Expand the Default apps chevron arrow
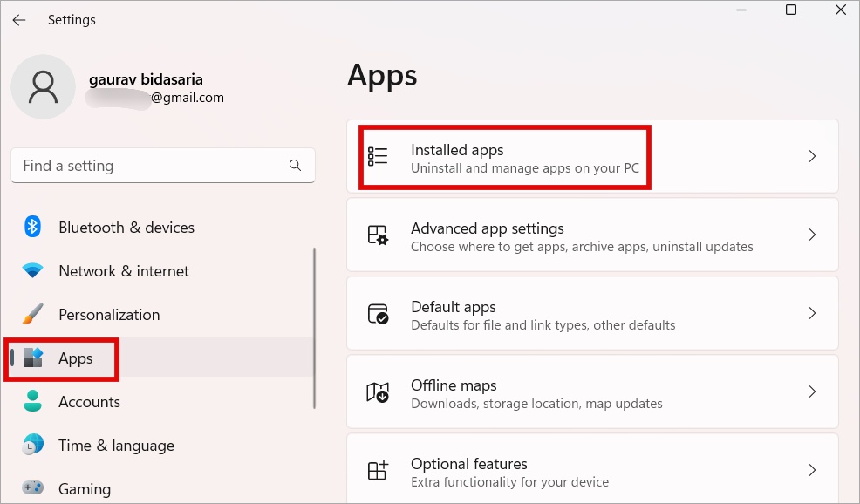Viewport: 860px width, 504px height. click(x=812, y=314)
